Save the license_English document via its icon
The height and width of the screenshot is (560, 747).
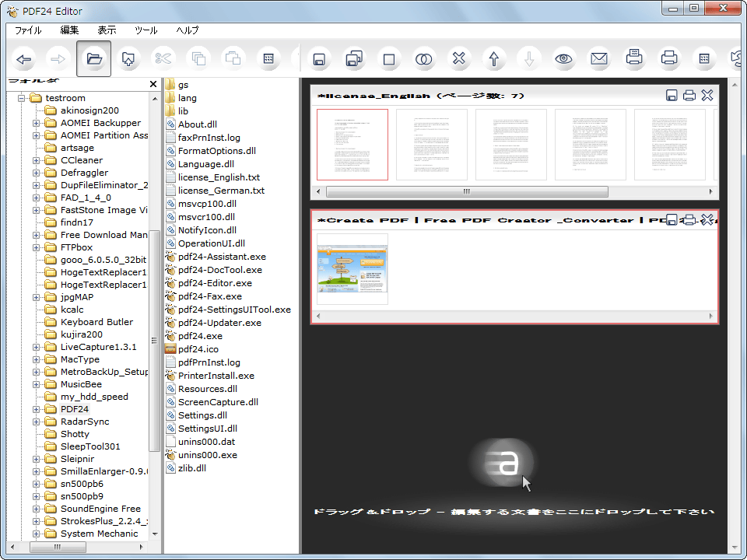click(x=672, y=95)
